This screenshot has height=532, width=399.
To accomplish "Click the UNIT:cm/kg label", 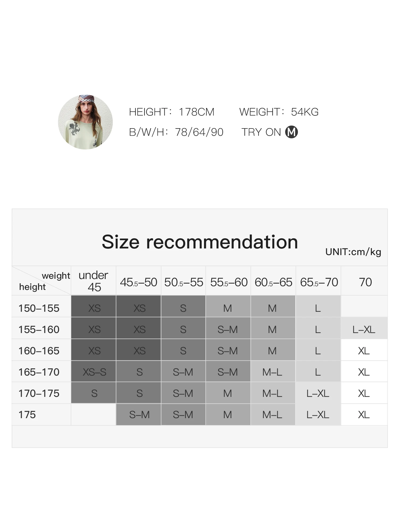I will 353,252.
